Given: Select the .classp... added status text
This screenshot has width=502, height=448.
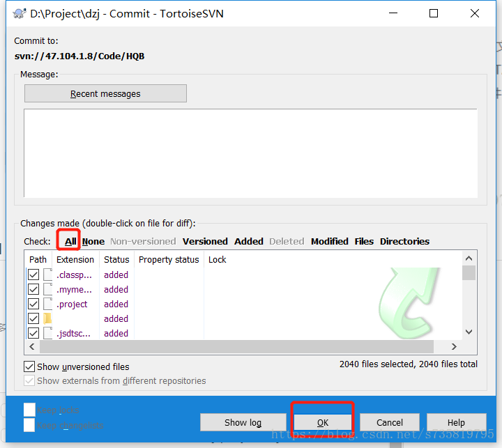Looking at the screenshot, I should (116, 275).
